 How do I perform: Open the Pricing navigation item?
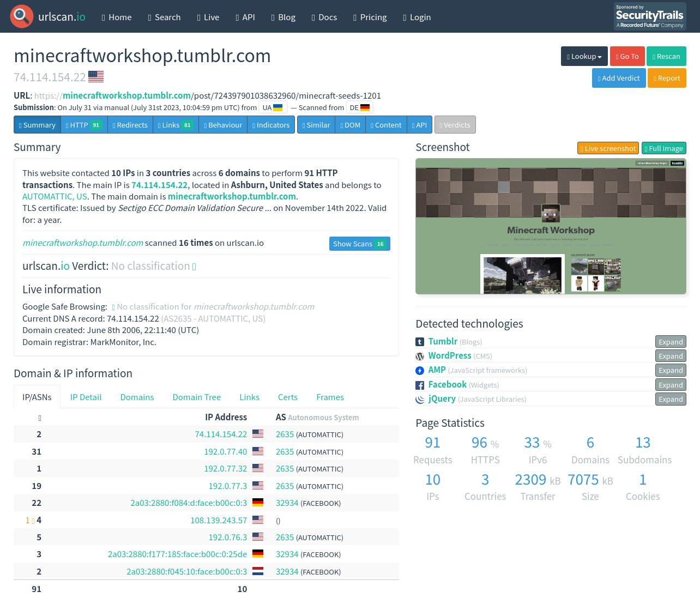370,17
